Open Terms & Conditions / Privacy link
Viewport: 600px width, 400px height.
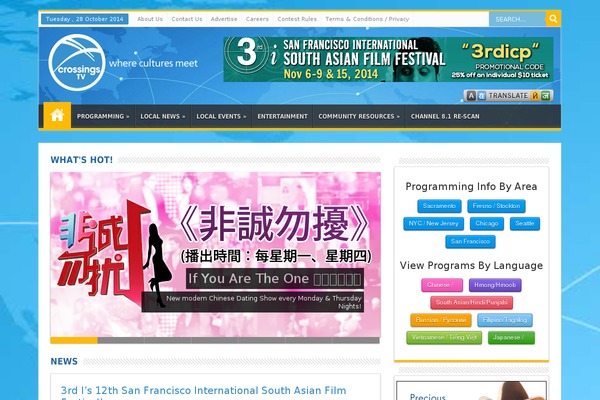tap(367, 19)
